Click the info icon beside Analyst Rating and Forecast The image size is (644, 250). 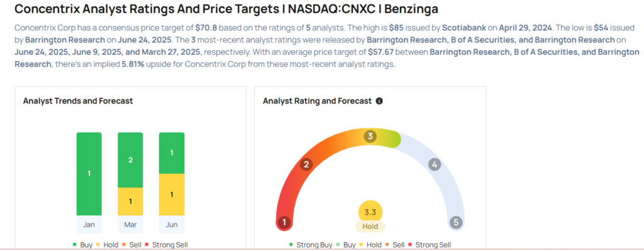(x=379, y=101)
